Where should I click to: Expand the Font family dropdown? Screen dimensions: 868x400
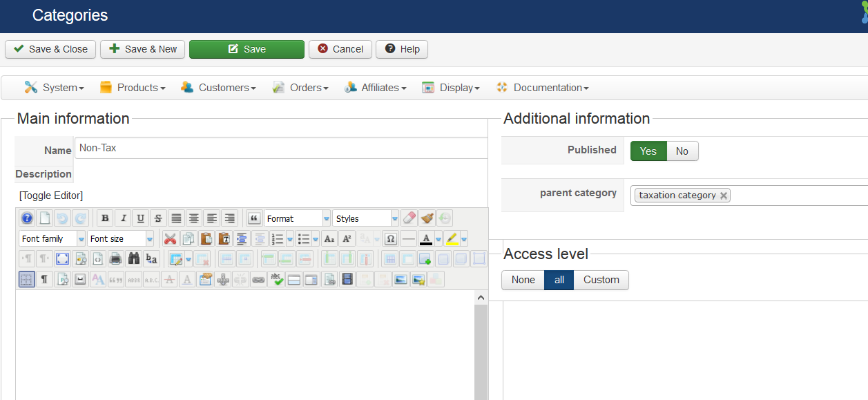[x=52, y=239]
